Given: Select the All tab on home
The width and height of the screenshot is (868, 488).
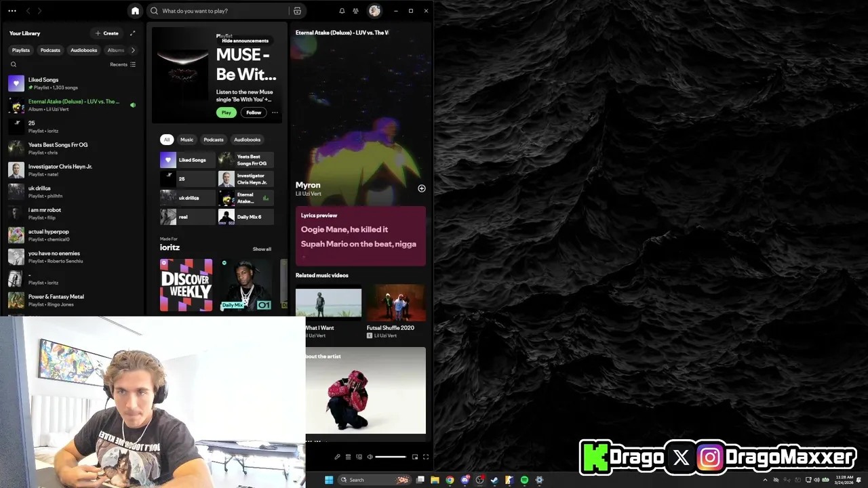Looking at the screenshot, I should [167, 140].
